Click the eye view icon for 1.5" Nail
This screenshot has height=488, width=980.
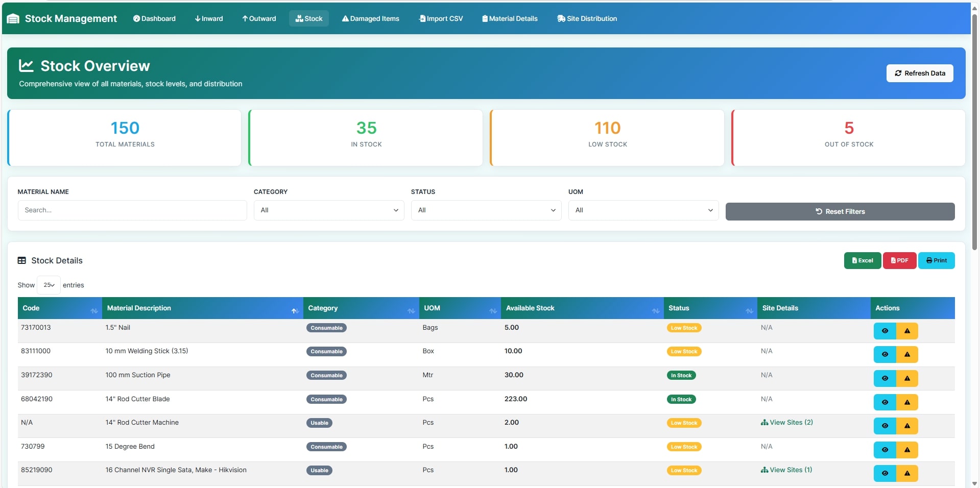[885, 331]
